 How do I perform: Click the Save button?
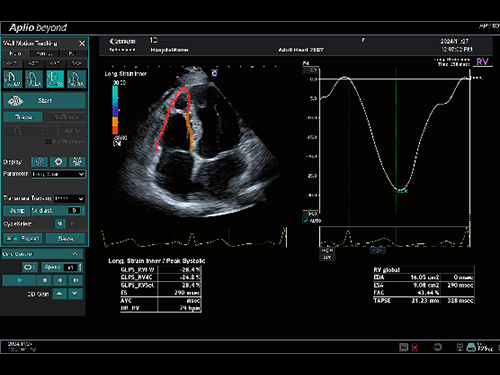tap(65, 239)
